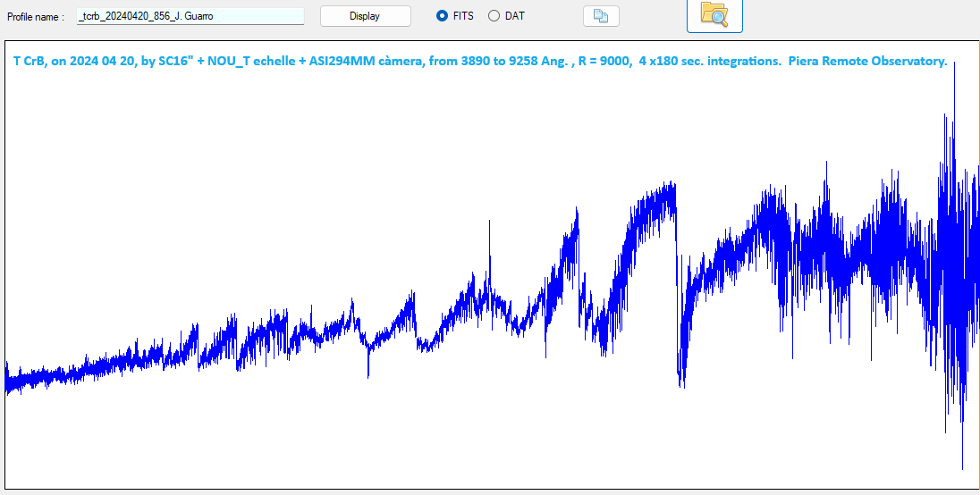980x495 pixels.
Task: Click the spectrum's starting point at left edge
Action: pyautogui.click(x=7, y=377)
